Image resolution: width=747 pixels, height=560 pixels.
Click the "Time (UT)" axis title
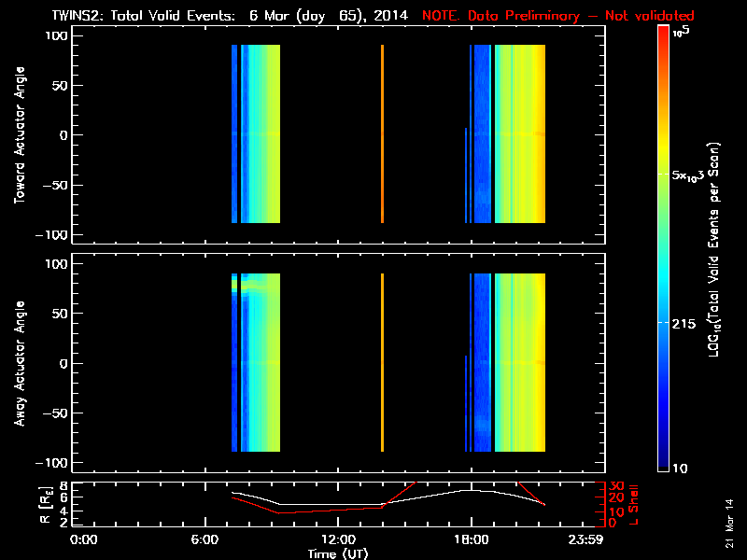point(339,553)
